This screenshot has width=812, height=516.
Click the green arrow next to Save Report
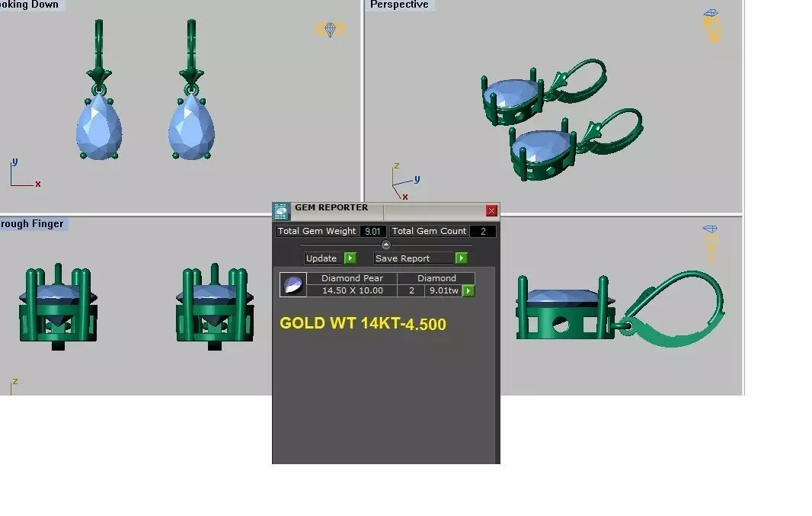pos(461,258)
